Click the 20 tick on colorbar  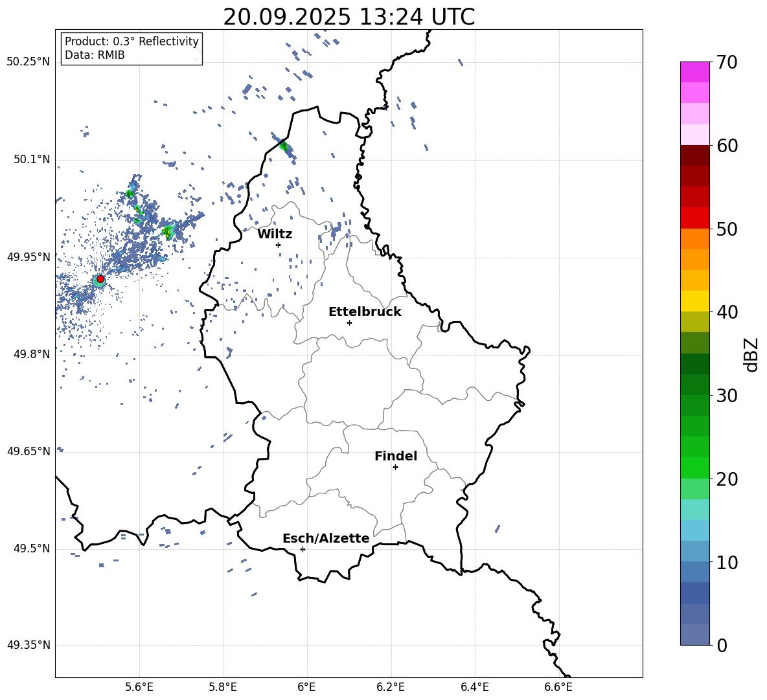pos(727,479)
